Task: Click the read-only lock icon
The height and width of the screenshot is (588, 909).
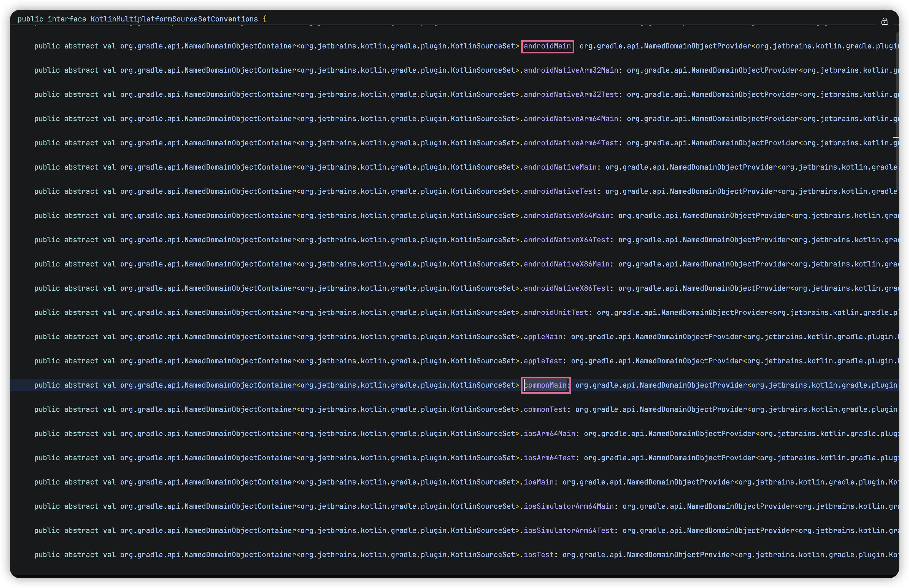Action: tap(884, 21)
